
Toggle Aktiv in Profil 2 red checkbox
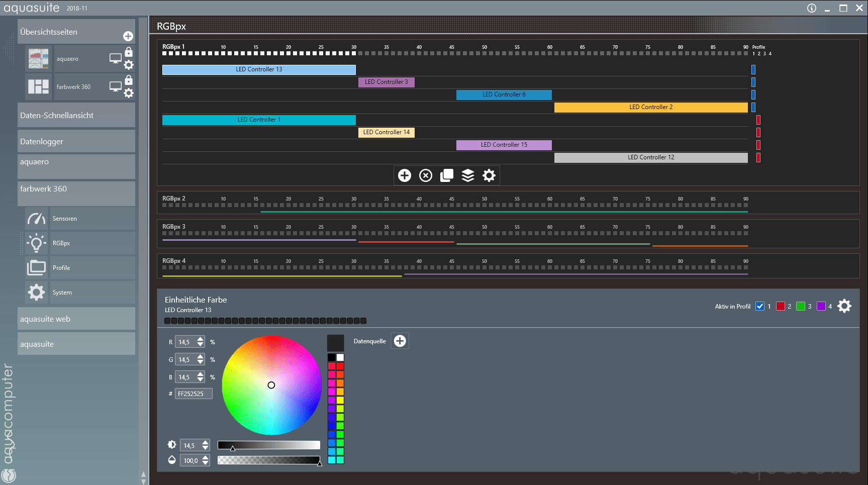click(x=781, y=306)
